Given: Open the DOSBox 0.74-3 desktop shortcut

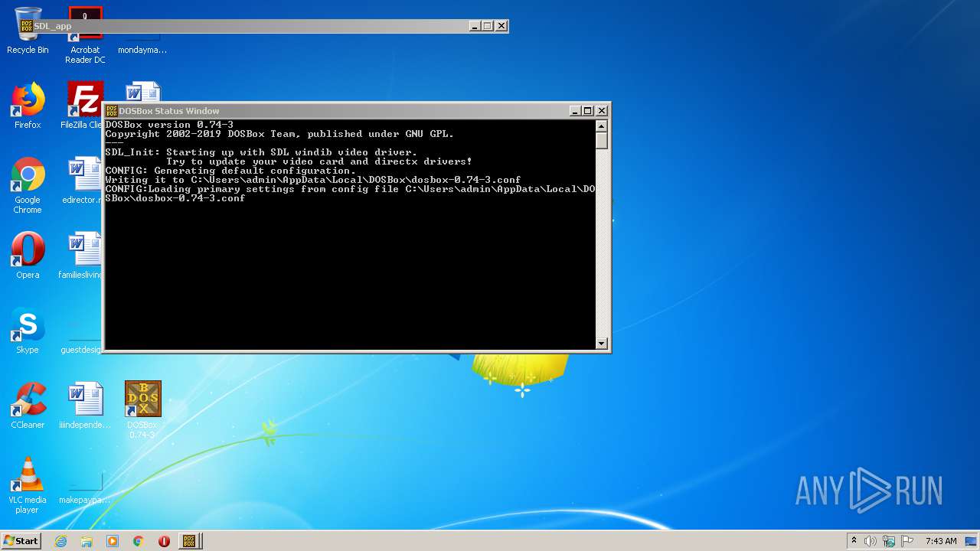Looking at the screenshot, I should point(142,409).
